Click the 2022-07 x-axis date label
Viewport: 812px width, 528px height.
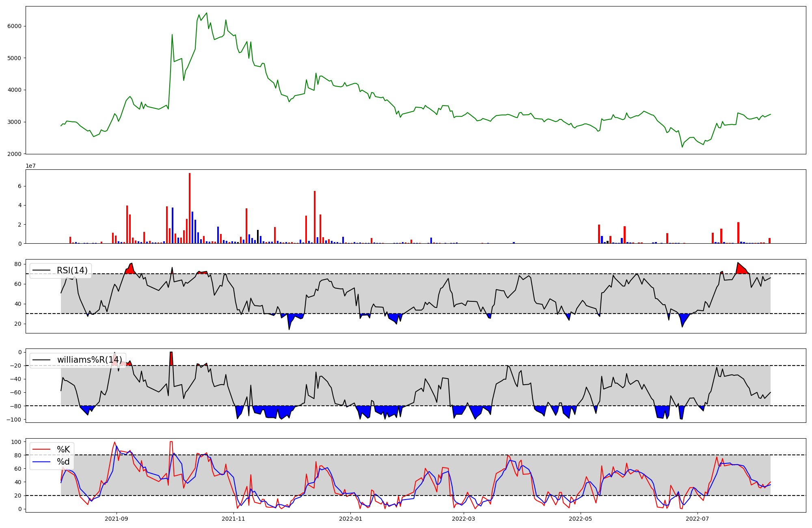[697, 519]
